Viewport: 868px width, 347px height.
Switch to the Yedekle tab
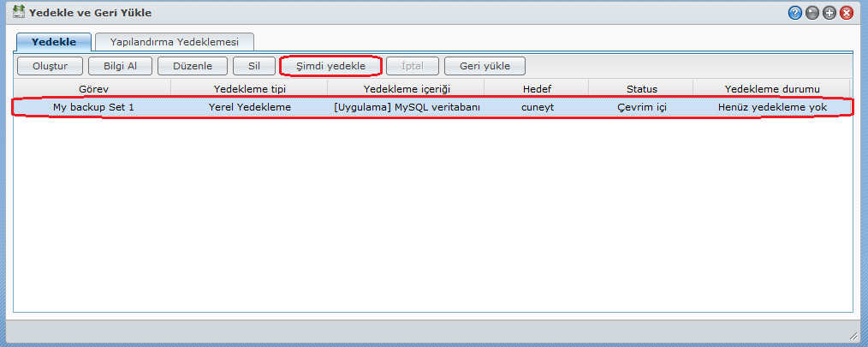pos(54,42)
